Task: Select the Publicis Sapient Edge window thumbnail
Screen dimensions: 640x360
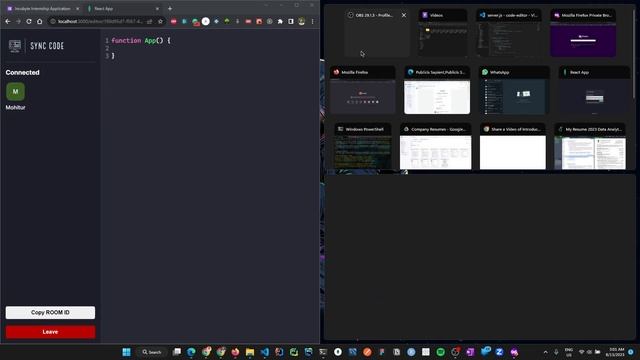Action: coord(437,90)
